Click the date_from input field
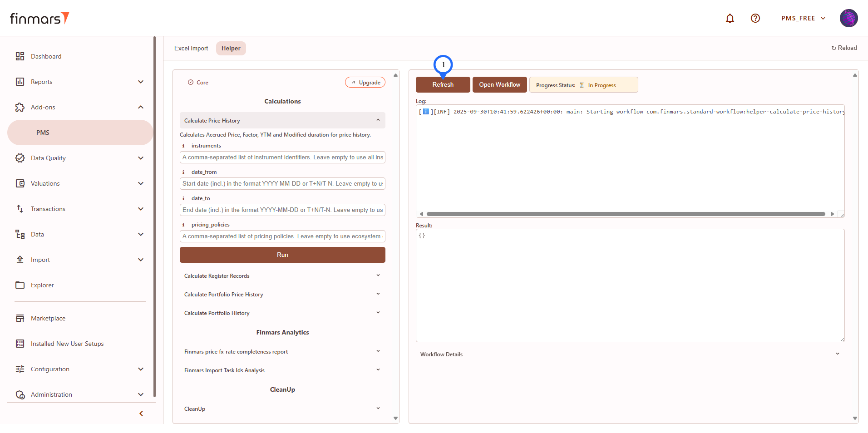 pyautogui.click(x=282, y=184)
